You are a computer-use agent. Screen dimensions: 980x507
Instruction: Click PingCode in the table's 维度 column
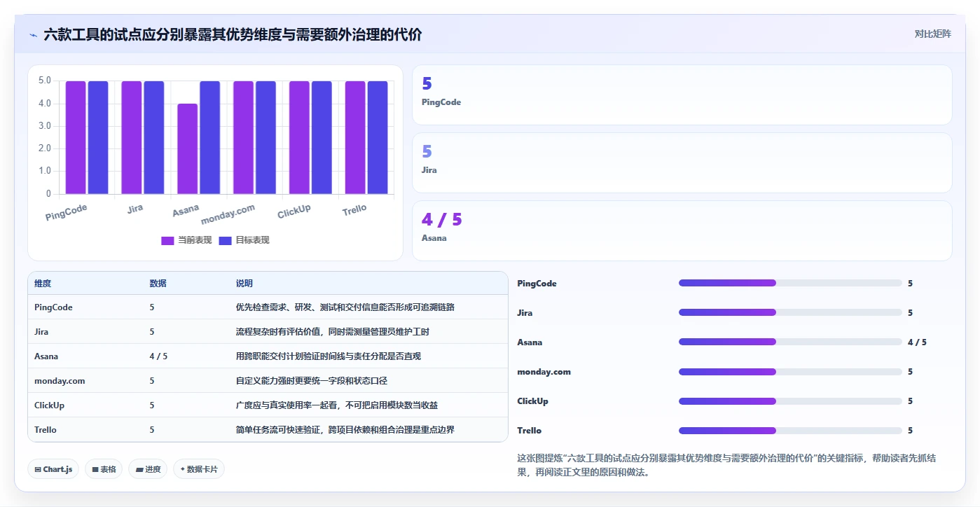53,307
